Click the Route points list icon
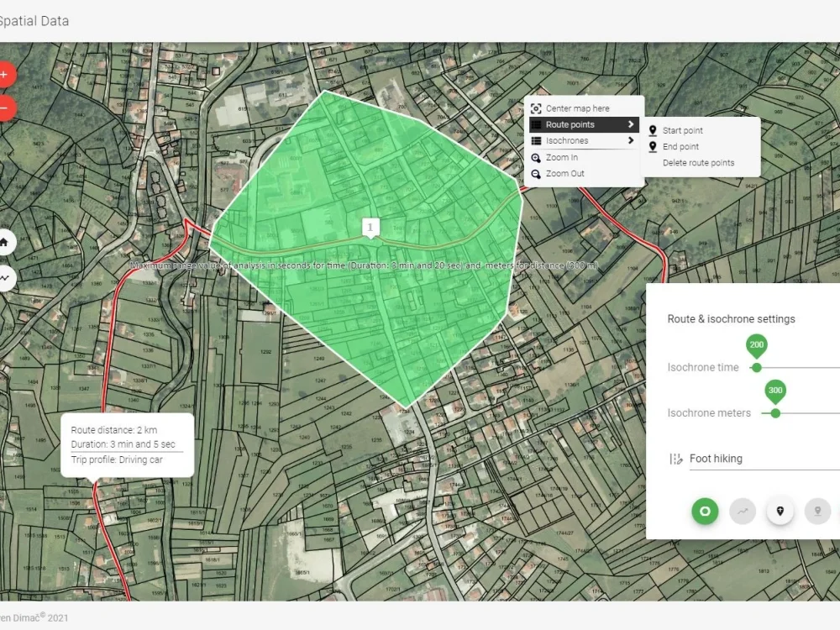This screenshot has width=840, height=630. (x=536, y=124)
